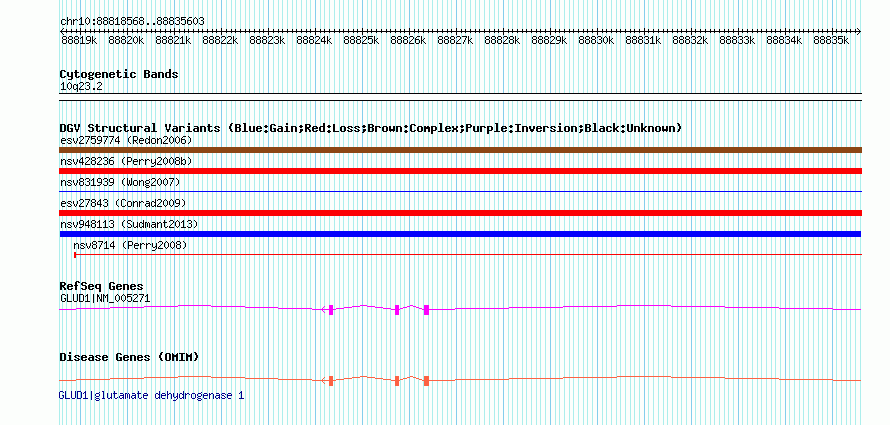Click the rightmost magenta GLUD1 exon block
The width and height of the screenshot is (890, 425).
[426, 309]
